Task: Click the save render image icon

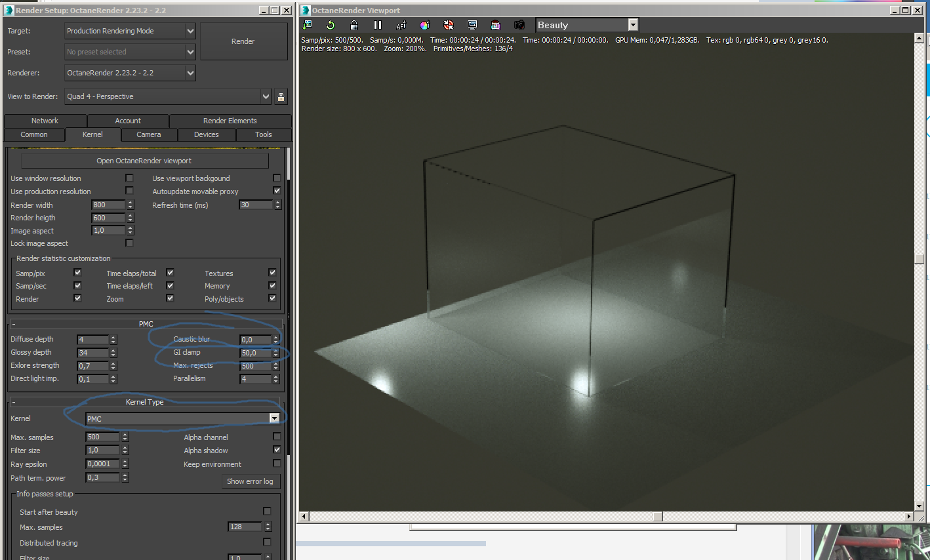Action: 307,25
